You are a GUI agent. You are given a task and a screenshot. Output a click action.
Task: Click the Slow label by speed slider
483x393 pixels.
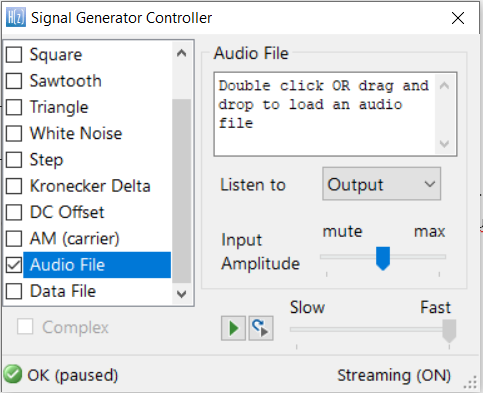(x=307, y=307)
